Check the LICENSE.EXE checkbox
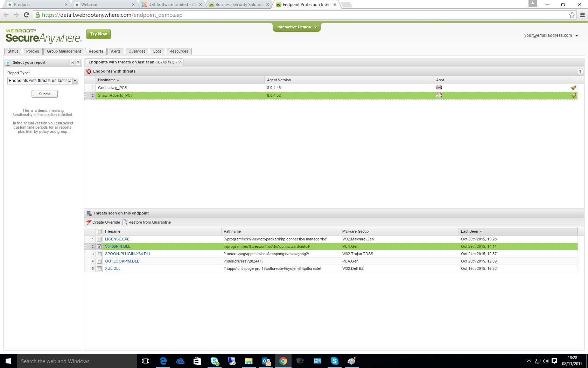The width and height of the screenshot is (588, 368). point(99,239)
